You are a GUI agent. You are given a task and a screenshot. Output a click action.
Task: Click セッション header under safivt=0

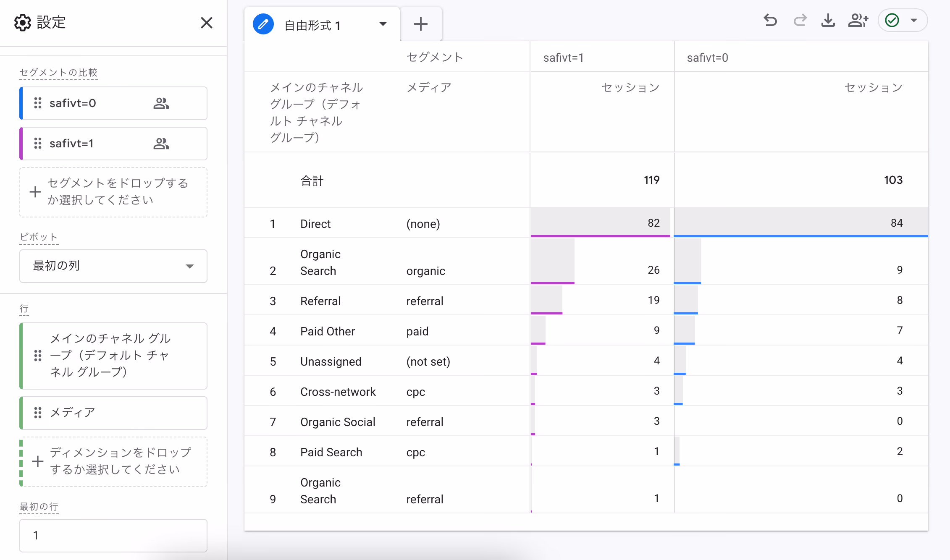point(874,87)
